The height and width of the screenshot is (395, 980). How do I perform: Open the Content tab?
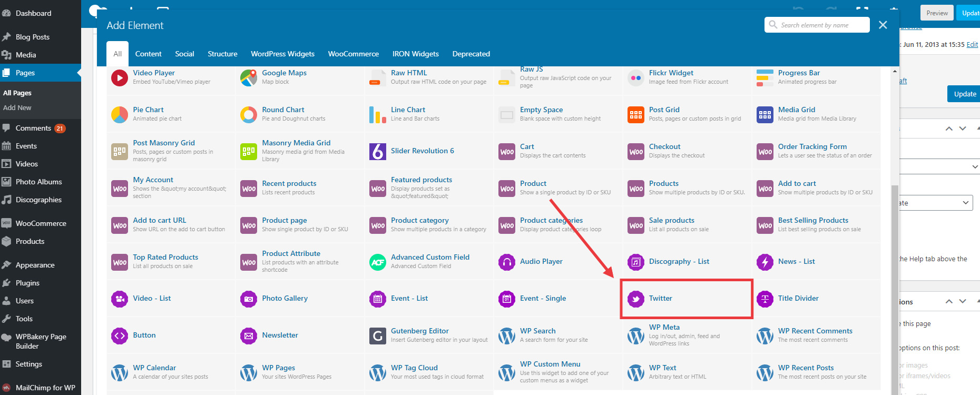pos(149,54)
